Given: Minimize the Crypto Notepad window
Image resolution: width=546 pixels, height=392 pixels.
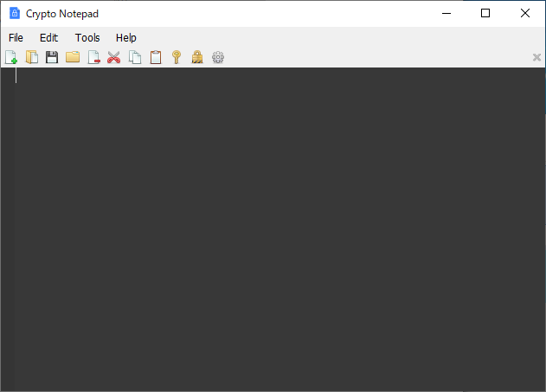Looking at the screenshot, I should coord(446,13).
